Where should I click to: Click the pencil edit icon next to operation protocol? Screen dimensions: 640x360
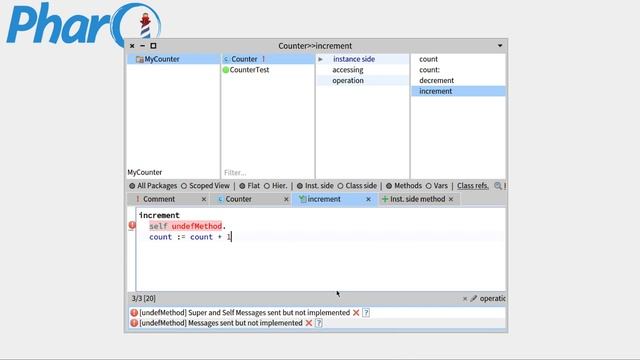(x=473, y=299)
